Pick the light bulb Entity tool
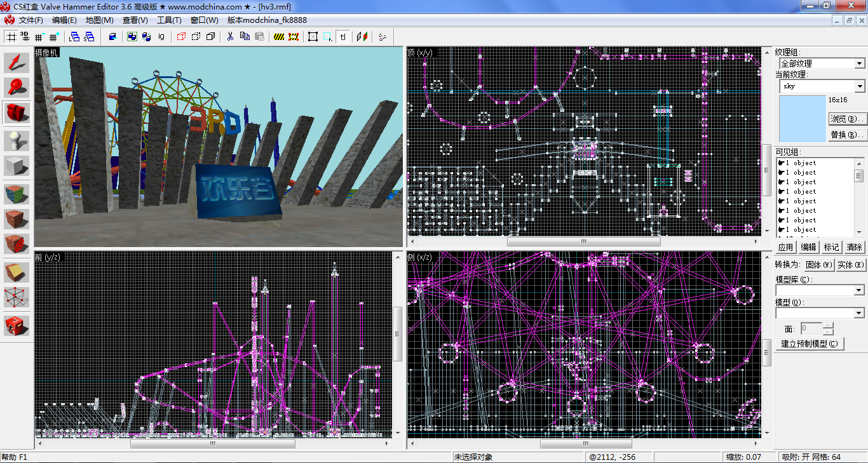868x463 pixels. [17, 140]
